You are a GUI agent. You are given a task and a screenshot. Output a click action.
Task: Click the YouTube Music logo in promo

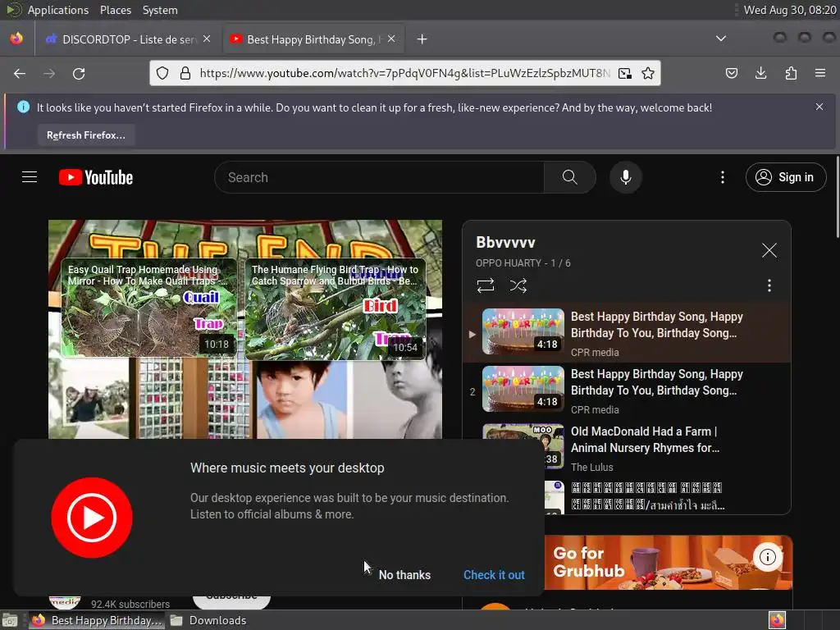pyautogui.click(x=92, y=518)
